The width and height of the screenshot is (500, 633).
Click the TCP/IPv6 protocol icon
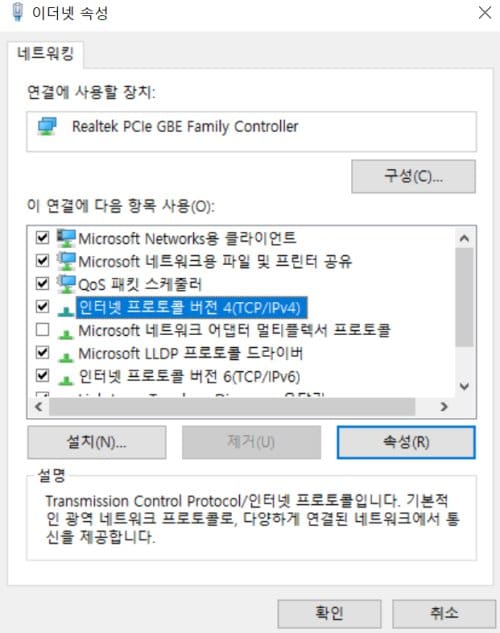(66, 380)
